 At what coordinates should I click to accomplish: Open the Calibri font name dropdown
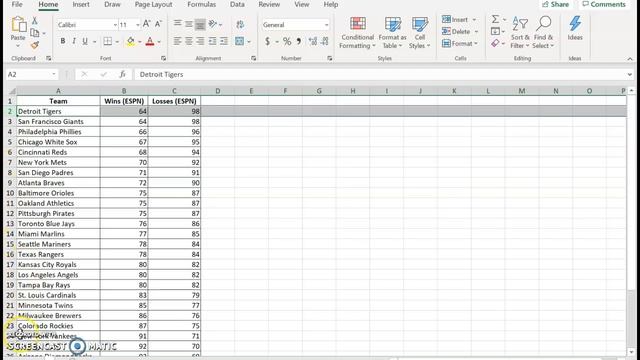tap(115, 25)
